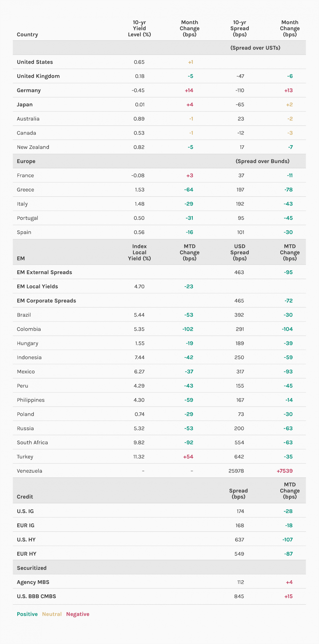Click the EM Corporate Spreads label
319x644 pixels.
[x=46, y=301]
